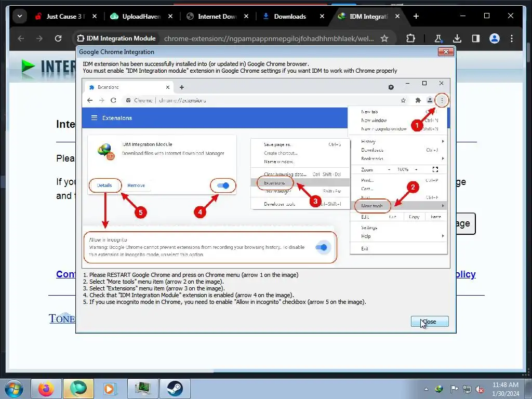Screen dimensions: 532x399
Task: Click the policy link behind the dialog
Action: point(466,274)
